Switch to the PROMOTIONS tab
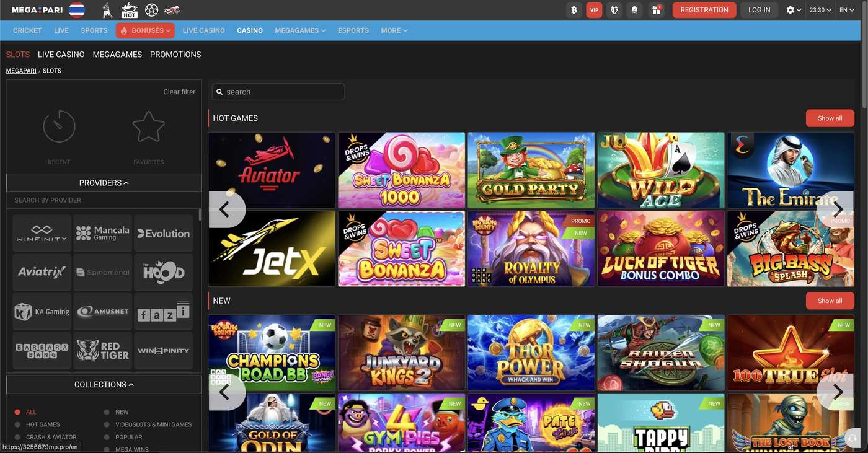Image resolution: width=868 pixels, height=453 pixels. (x=175, y=55)
